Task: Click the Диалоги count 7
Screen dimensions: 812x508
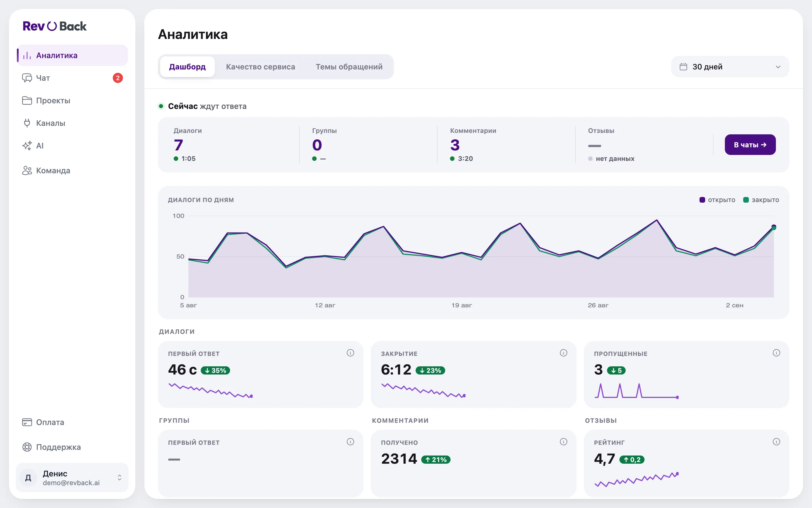Action: [x=178, y=145]
